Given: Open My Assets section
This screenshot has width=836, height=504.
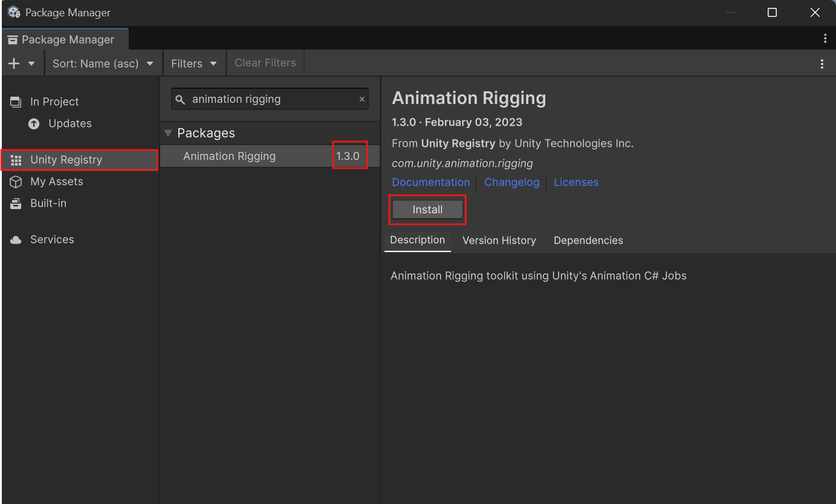Looking at the screenshot, I should 57,181.
